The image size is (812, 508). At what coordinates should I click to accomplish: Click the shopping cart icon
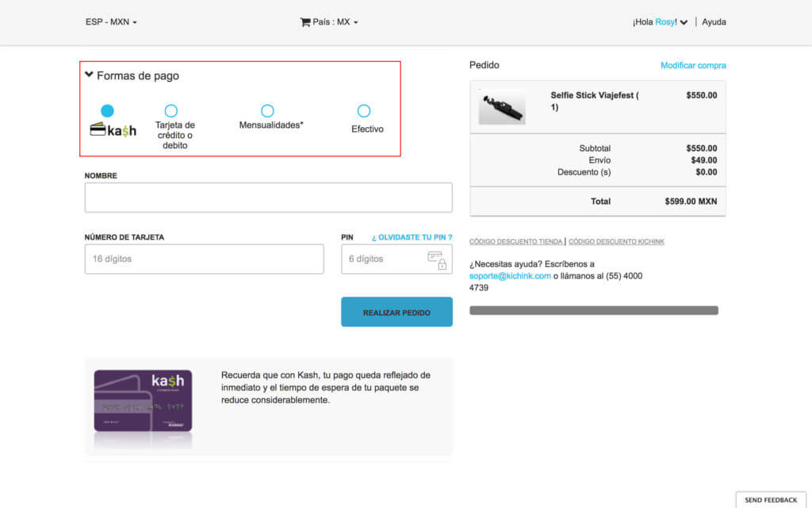[x=305, y=21]
